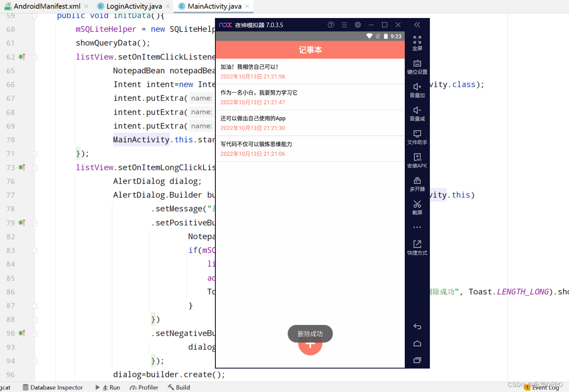Open the multi-instance manager (多开器)
The height and width of the screenshot is (392, 569).
[x=417, y=184]
